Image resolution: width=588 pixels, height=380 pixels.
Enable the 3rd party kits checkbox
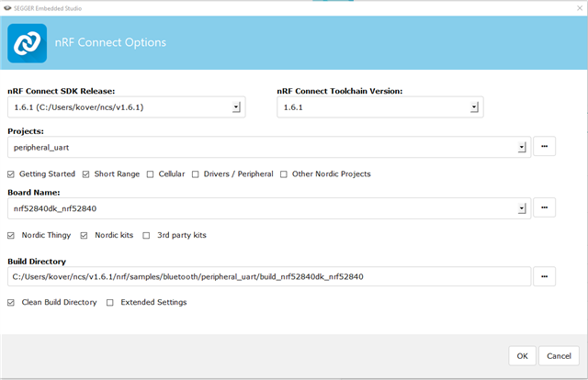pyautogui.click(x=146, y=235)
